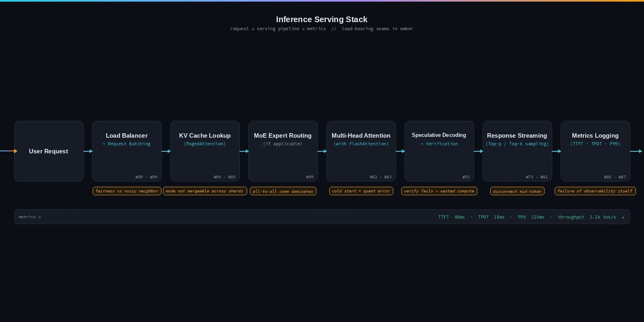Click arrow between MoE Routing and Multi-Head Attention
Viewport: 644px width, 322px height.
pos(322,151)
